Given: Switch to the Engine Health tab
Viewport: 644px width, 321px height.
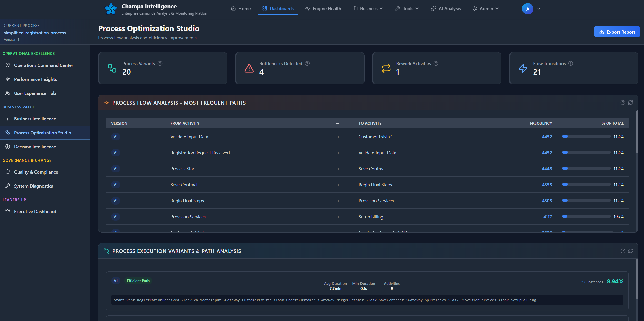Looking at the screenshot, I should [323, 9].
